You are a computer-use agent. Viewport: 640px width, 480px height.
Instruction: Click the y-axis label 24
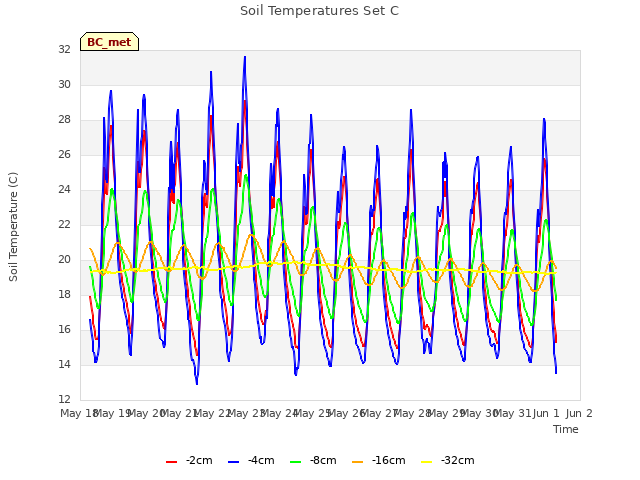tap(64, 189)
